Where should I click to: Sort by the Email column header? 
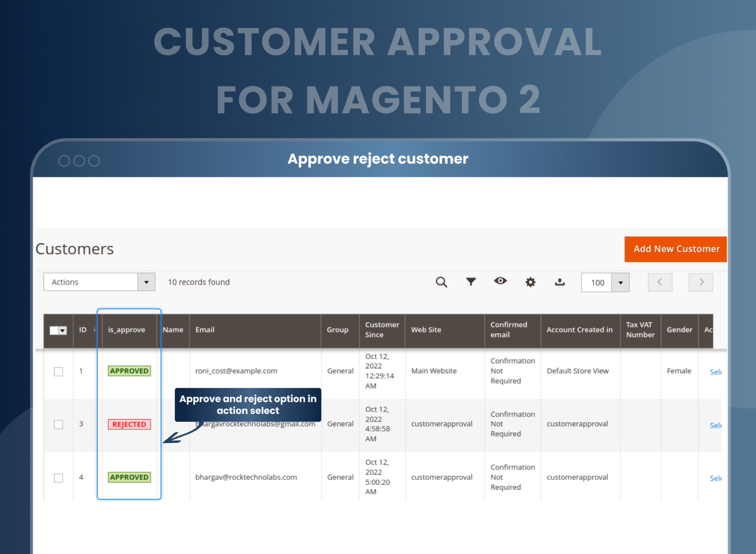pos(205,330)
